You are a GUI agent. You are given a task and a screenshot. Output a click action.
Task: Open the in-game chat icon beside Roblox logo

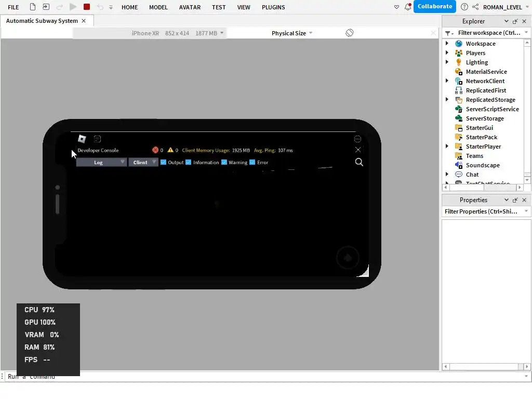tap(97, 139)
